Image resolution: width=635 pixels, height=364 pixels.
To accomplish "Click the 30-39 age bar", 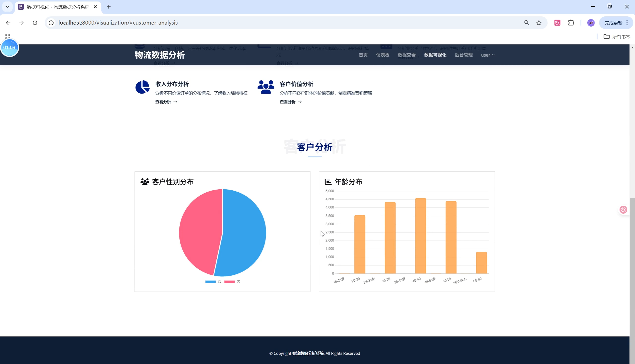I will 390,238.
